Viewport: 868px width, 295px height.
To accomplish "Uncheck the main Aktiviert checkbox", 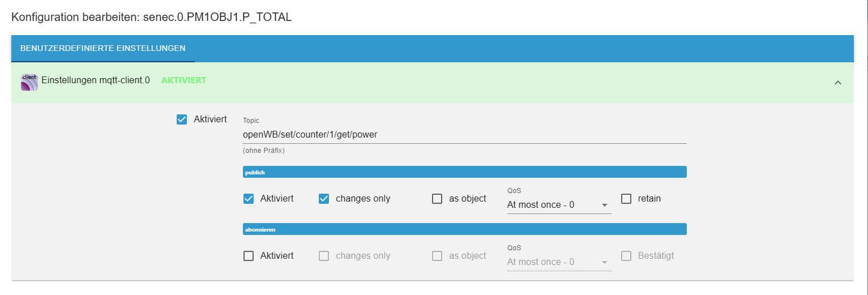I will [182, 119].
